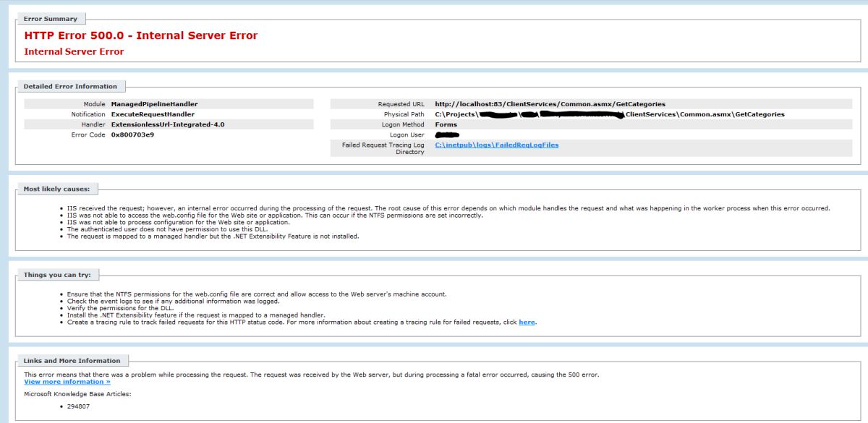The height and width of the screenshot is (423, 868).
Task: Click the 'Handler' field label
Action: 93,124
